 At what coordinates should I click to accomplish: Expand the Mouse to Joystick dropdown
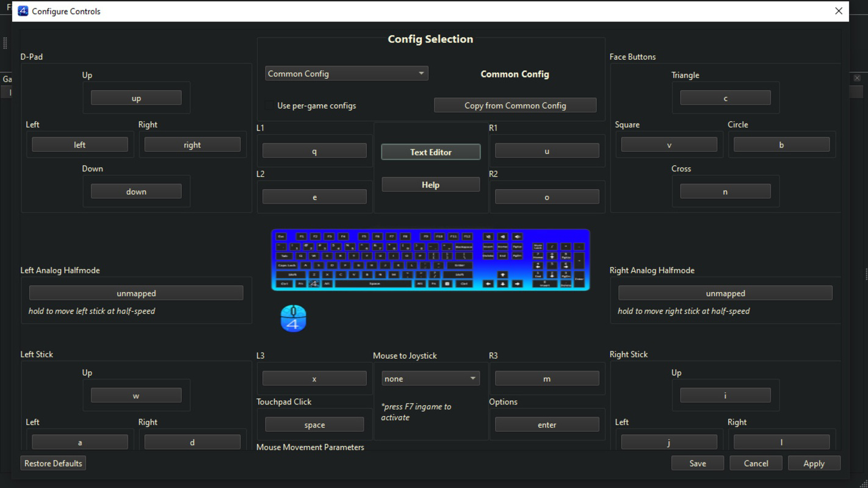(x=430, y=379)
